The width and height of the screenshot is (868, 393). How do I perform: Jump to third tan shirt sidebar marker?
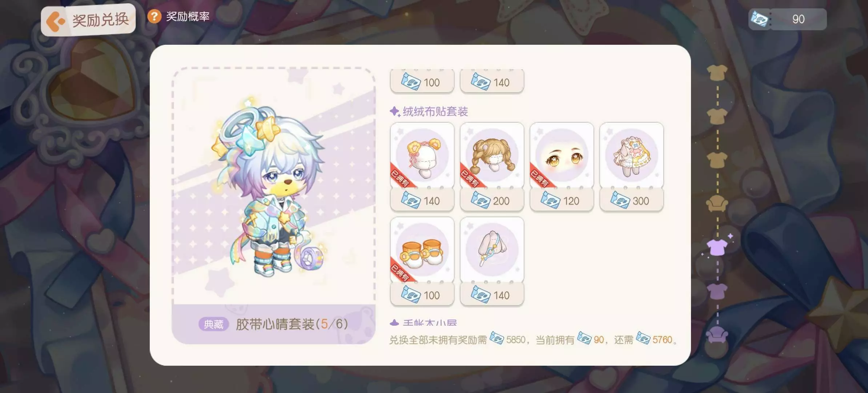(717, 160)
